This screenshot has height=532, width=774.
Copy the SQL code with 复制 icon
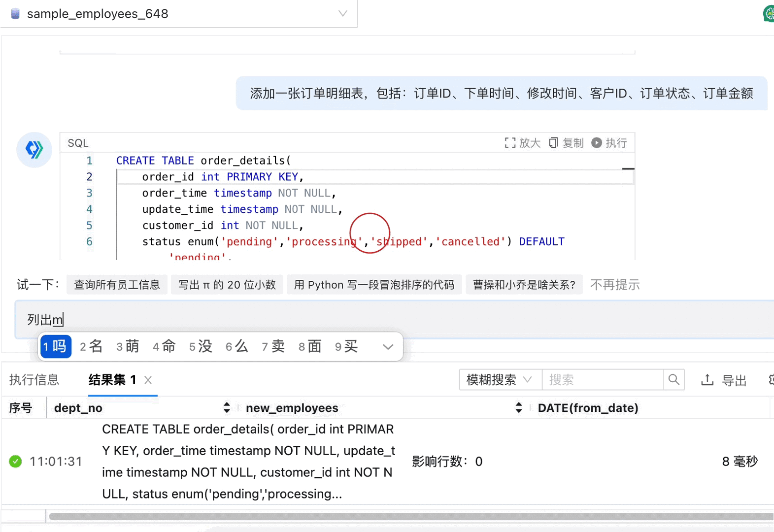coord(554,143)
